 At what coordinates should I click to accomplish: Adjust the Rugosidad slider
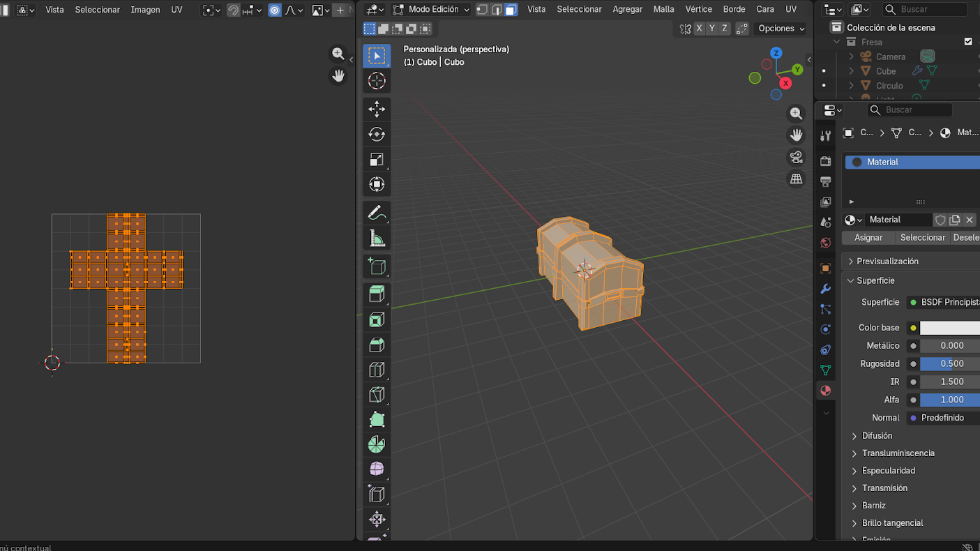[x=949, y=363]
